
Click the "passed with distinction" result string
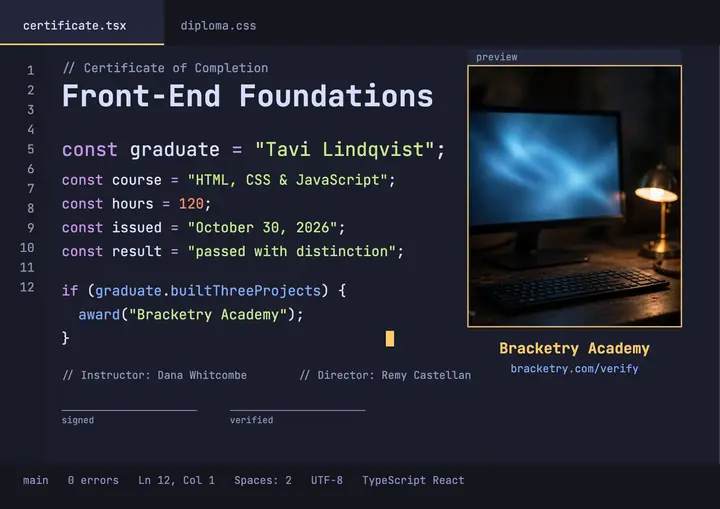292,251
